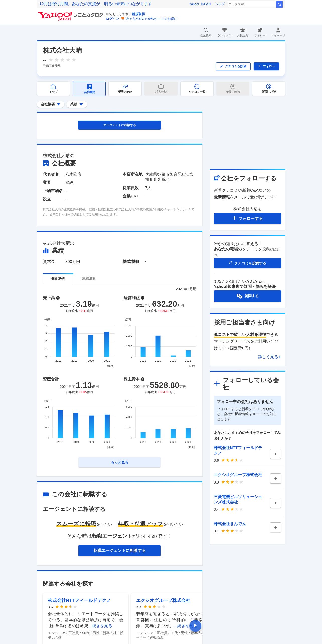Follow 株式会社NTTフィールドテクノ with plus button
The height and width of the screenshot is (644, 322).
(x=275, y=454)
